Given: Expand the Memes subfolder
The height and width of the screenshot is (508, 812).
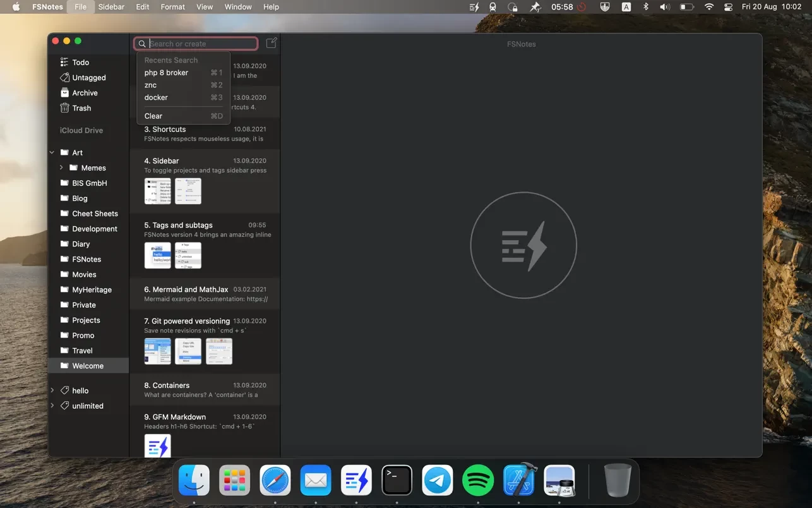Looking at the screenshot, I should click(x=61, y=168).
